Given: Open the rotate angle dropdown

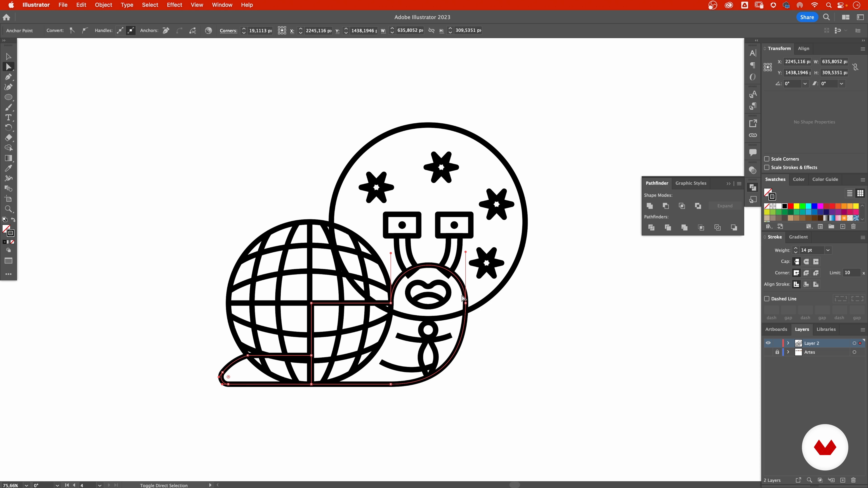Looking at the screenshot, I should click(805, 84).
